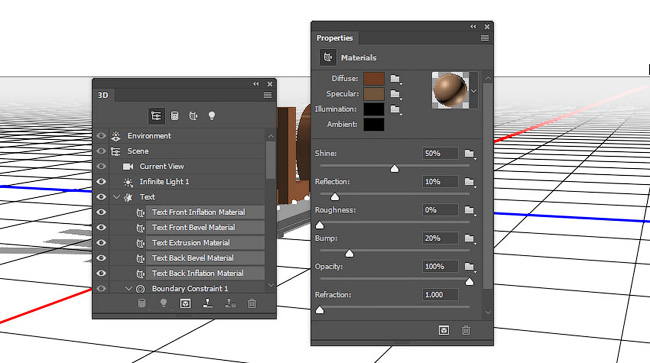Add new light from 3D panel bottom
The image size is (650, 363).
pyautogui.click(x=163, y=304)
